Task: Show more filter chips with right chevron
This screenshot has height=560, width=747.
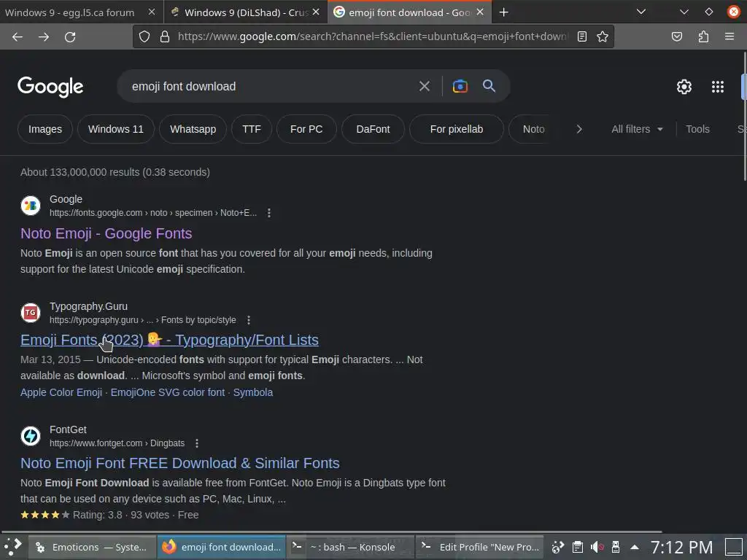Action: point(579,129)
